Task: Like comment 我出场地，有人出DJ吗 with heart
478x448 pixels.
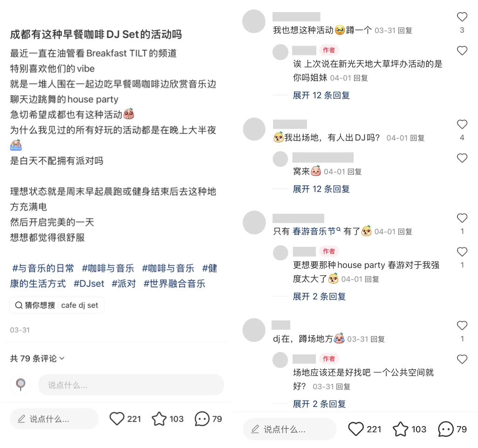Action: tap(462, 124)
